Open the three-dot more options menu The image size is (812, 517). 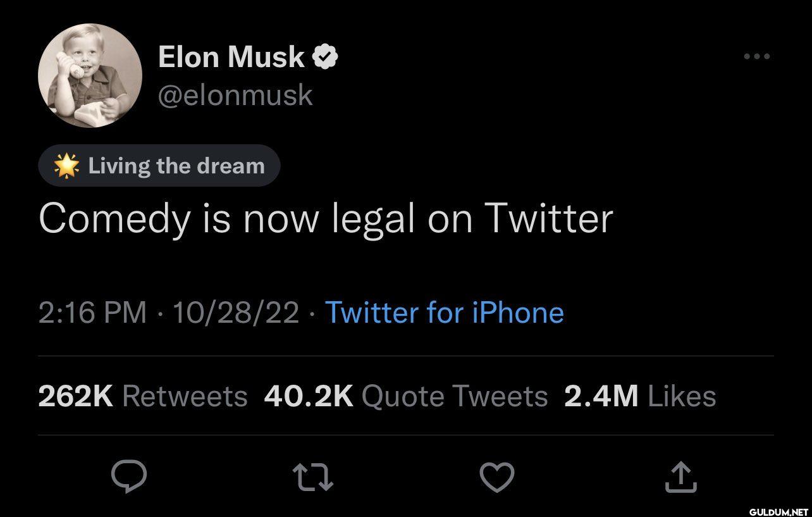point(756,57)
